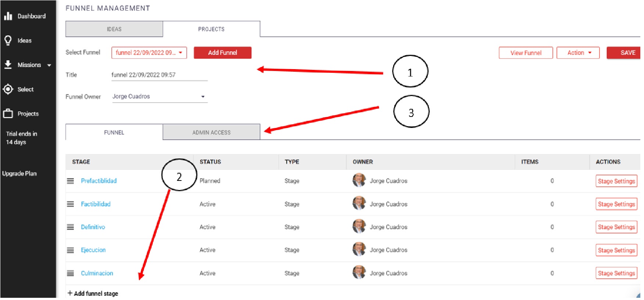Switch to the Admin Access tab

[211, 132]
